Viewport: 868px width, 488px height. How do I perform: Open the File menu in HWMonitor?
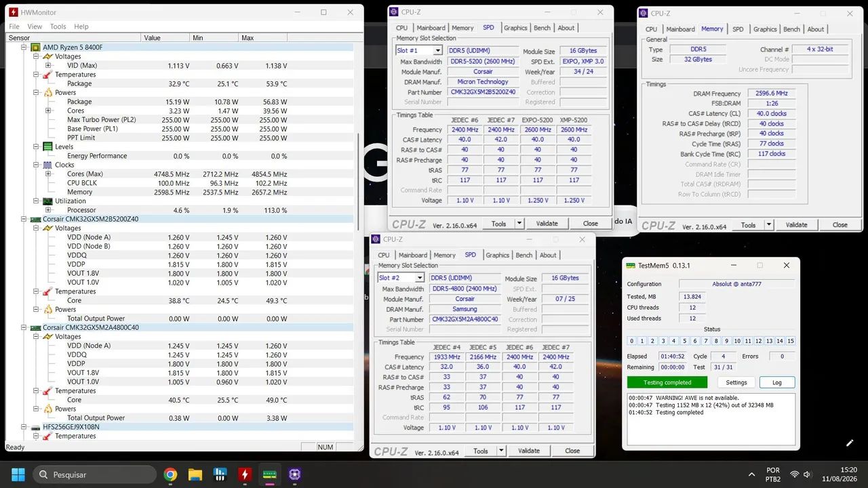click(x=14, y=26)
